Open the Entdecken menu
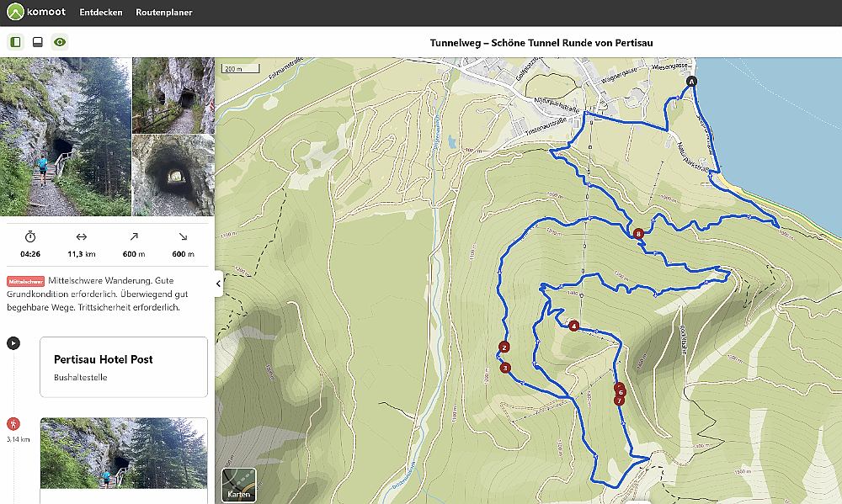 click(x=100, y=13)
